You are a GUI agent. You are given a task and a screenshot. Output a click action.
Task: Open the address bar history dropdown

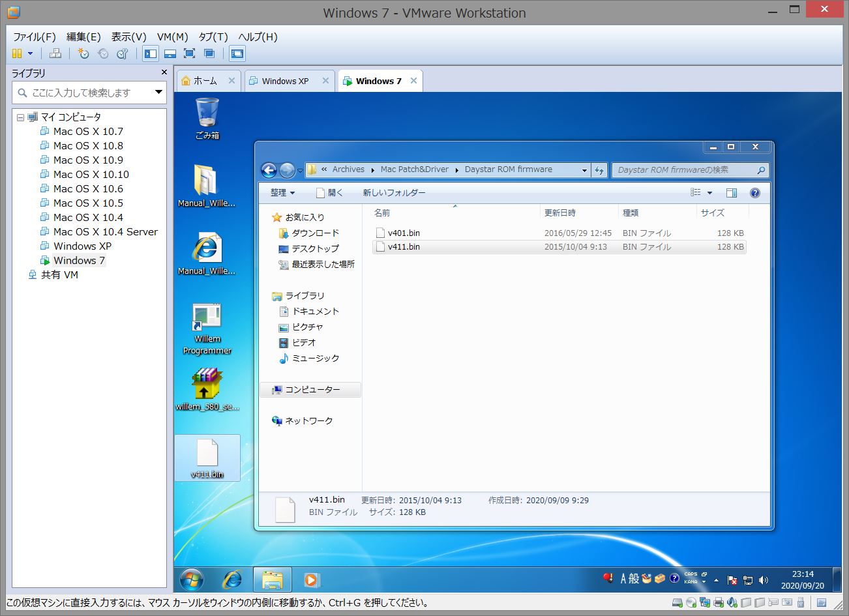(x=584, y=170)
